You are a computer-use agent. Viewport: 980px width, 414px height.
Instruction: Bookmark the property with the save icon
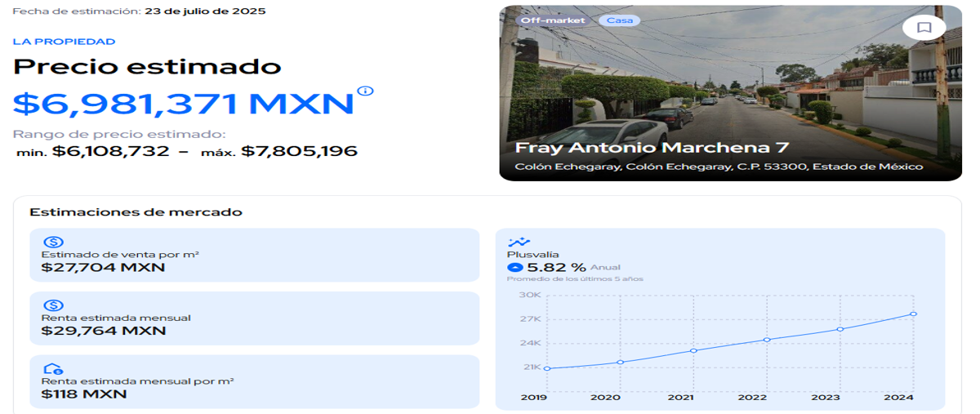click(924, 28)
